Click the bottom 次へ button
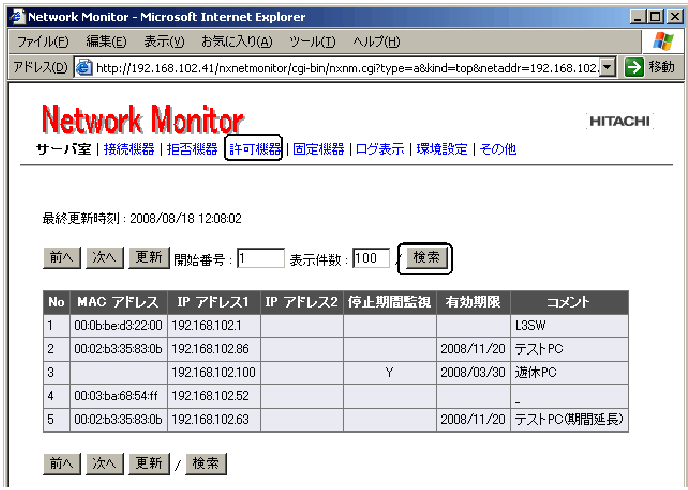The width and height of the screenshot is (688, 490). coord(105,464)
